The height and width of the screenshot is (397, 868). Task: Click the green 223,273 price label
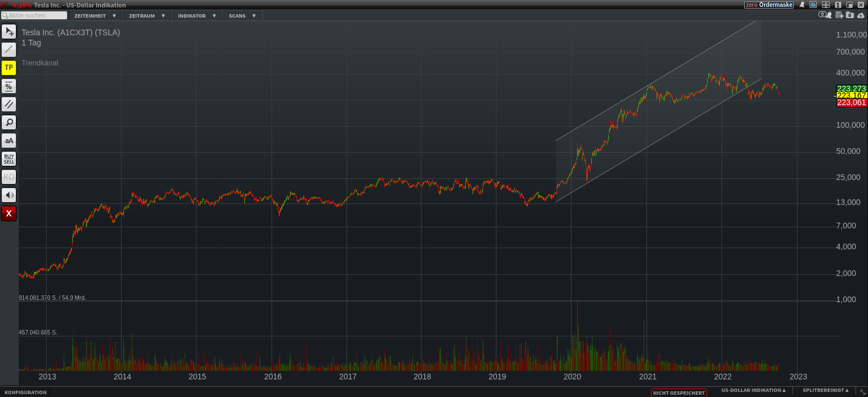852,89
